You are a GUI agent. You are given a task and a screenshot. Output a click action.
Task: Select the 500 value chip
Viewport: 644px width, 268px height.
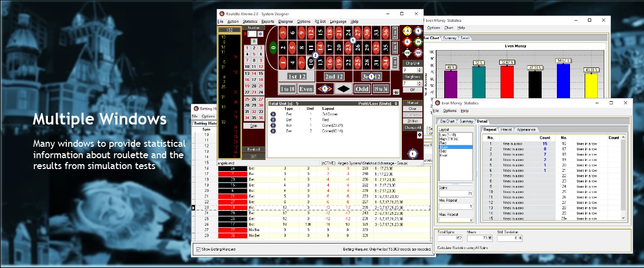[418, 53]
